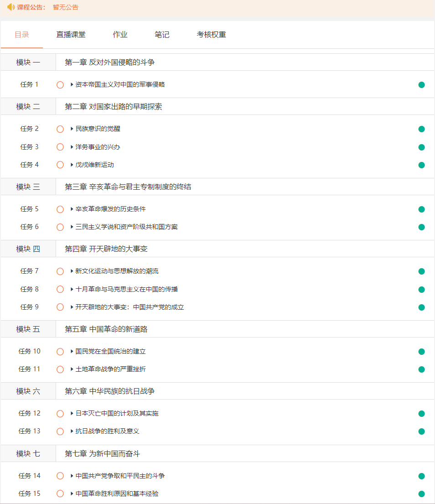
Task: Click the green indicator beside 日本灭亡中国的计划及其实施
Action: 421,414
